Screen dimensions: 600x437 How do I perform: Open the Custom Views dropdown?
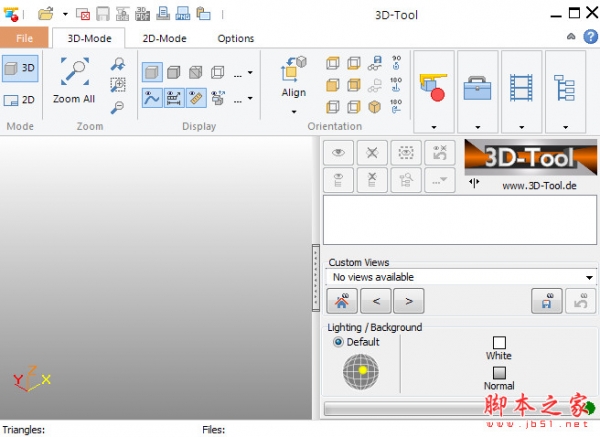pos(461,277)
